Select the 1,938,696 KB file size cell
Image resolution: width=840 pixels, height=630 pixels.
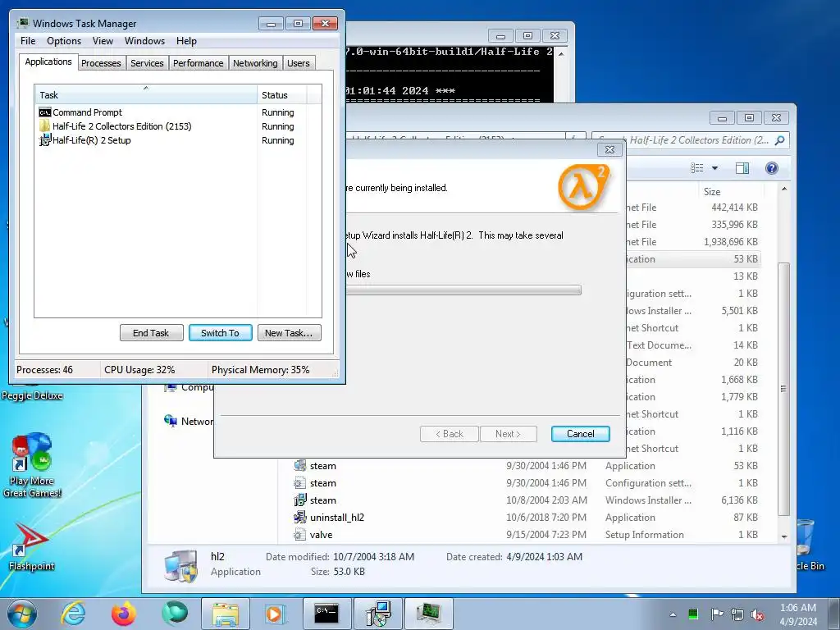pos(731,242)
